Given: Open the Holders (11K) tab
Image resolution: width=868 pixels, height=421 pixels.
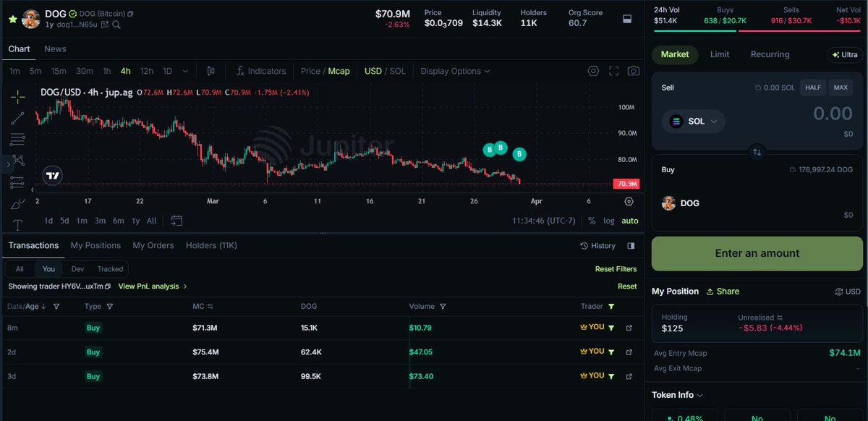Looking at the screenshot, I should (211, 246).
